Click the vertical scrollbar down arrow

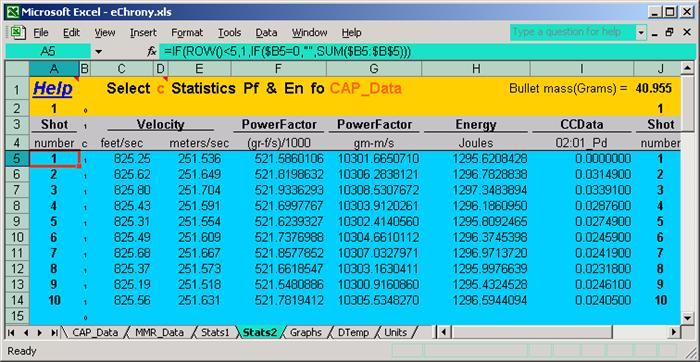click(x=687, y=317)
